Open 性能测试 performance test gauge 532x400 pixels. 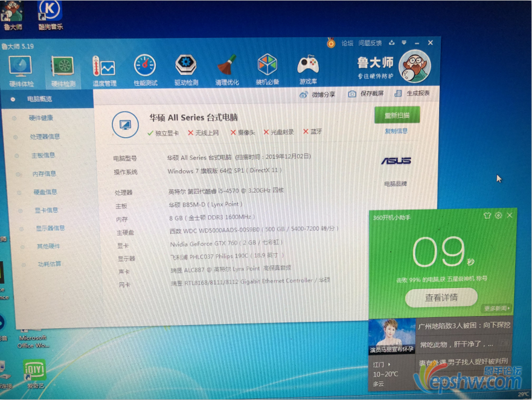point(145,71)
